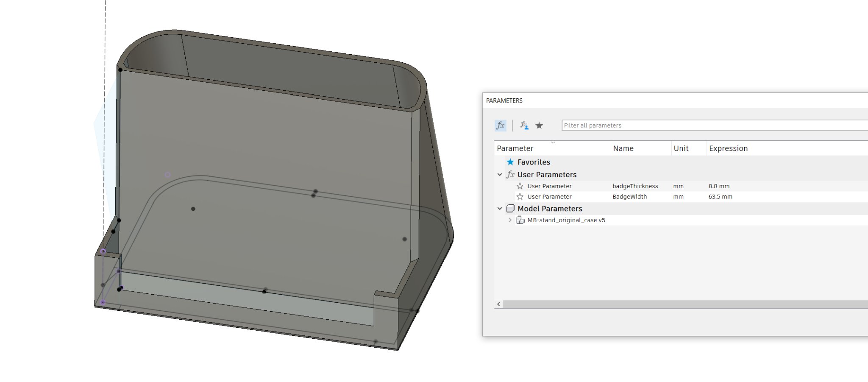Click the fx icon beside User Parameters
The height and width of the screenshot is (382, 868).
(x=510, y=175)
